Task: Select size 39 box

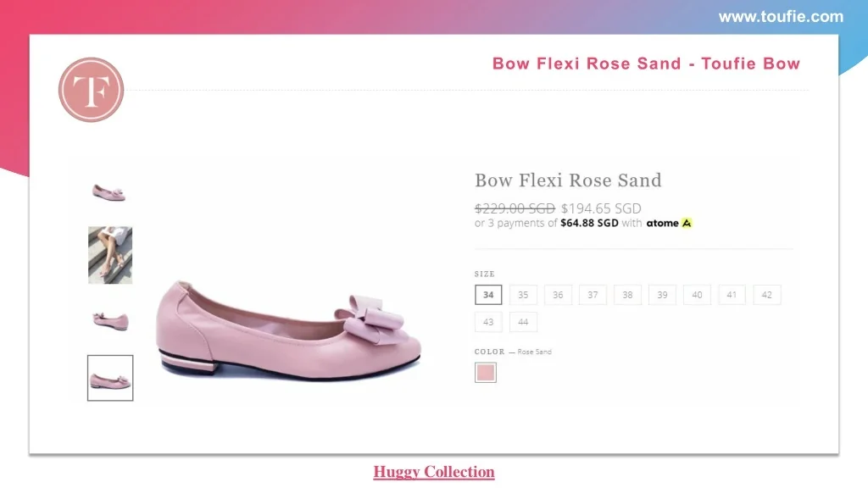Action: (662, 295)
